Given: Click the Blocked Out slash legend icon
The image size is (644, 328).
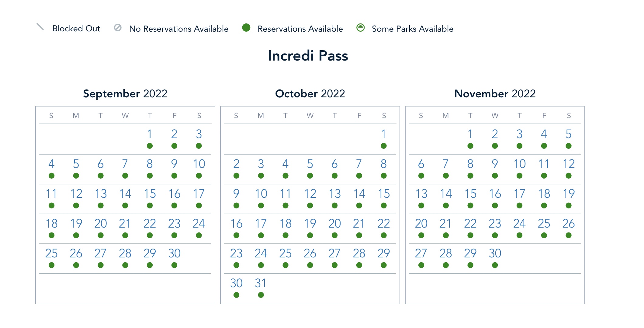Looking at the screenshot, I should (40, 27).
